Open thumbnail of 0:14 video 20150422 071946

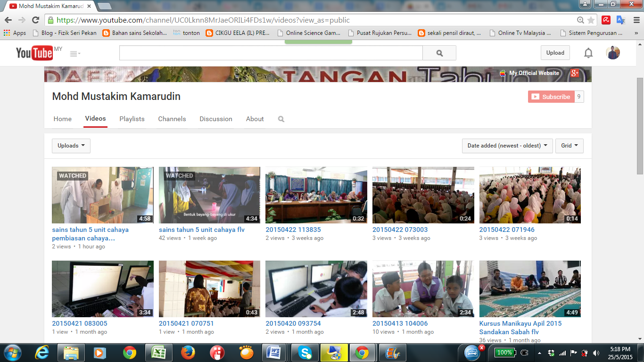(x=530, y=195)
